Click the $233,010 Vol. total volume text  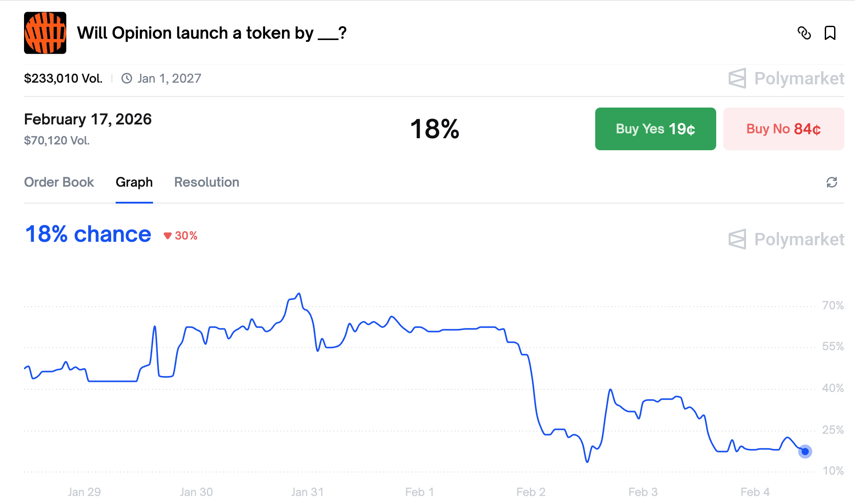tap(63, 79)
